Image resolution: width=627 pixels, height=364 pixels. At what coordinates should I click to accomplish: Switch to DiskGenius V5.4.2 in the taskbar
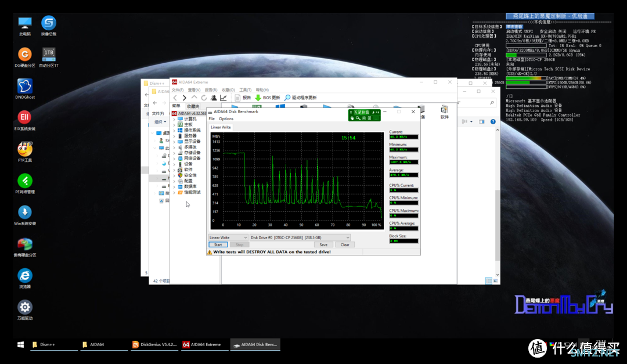coord(154,344)
